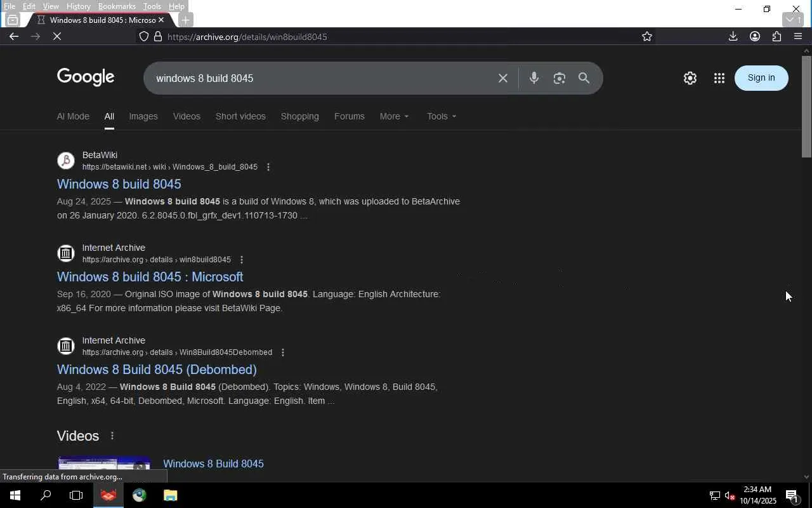The width and height of the screenshot is (812, 508).
Task: Clear the Google search box
Action: pyautogui.click(x=502, y=78)
